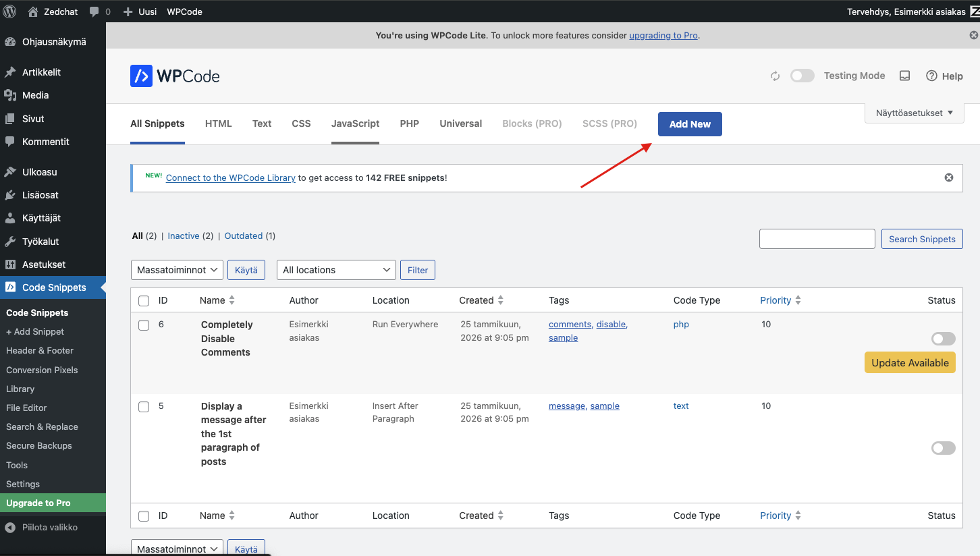Dismiss the WPCode Library notice

[x=949, y=177]
